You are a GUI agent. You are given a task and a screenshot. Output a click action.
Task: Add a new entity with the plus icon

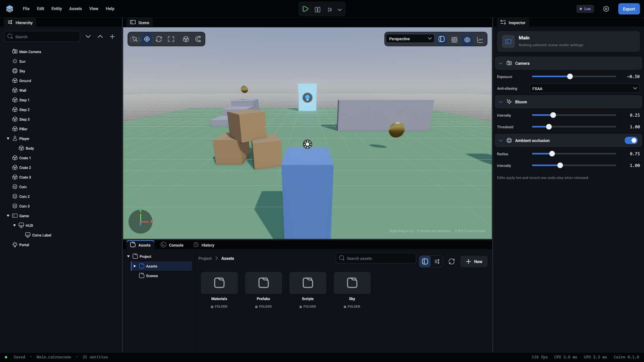pos(112,37)
